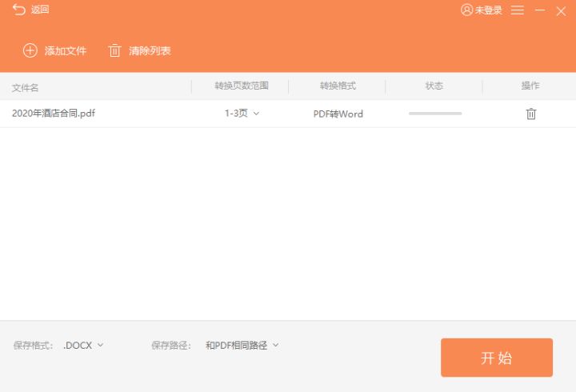Click the clear list trash icon

(114, 50)
